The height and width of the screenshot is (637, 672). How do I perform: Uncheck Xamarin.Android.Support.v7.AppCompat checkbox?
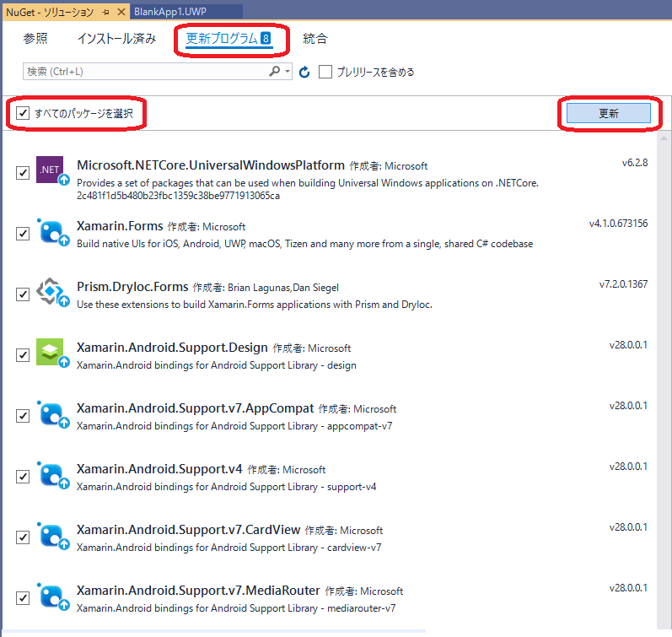tap(22, 416)
